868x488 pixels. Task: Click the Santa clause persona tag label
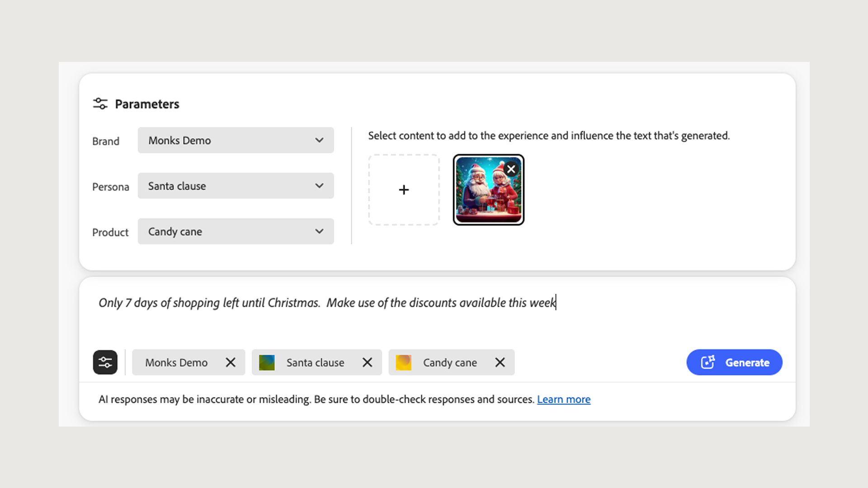click(315, 362)
